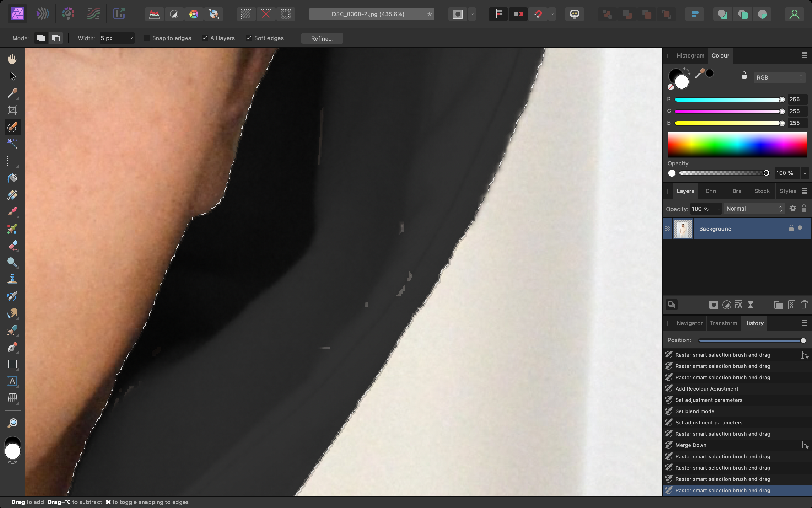Select 'Set blend mode' history entry
The height and width of the screenshot is (508, 812).
point(737,411)
